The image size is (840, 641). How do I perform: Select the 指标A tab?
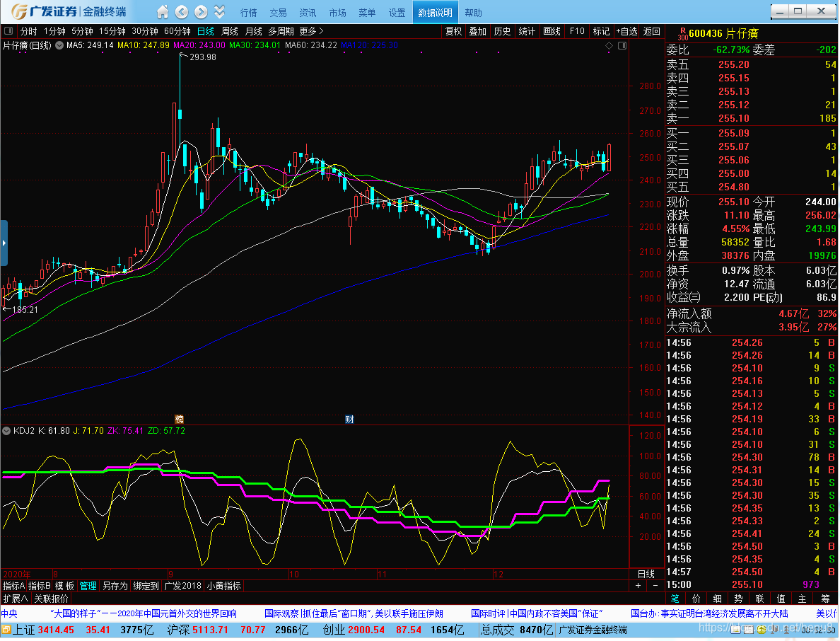coord(14,586)
